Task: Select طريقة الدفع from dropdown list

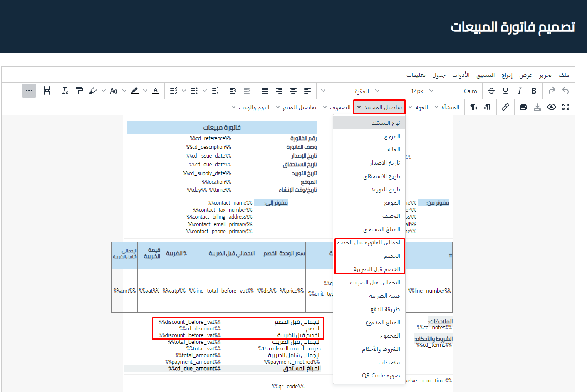Action: (x=369, y=309)
